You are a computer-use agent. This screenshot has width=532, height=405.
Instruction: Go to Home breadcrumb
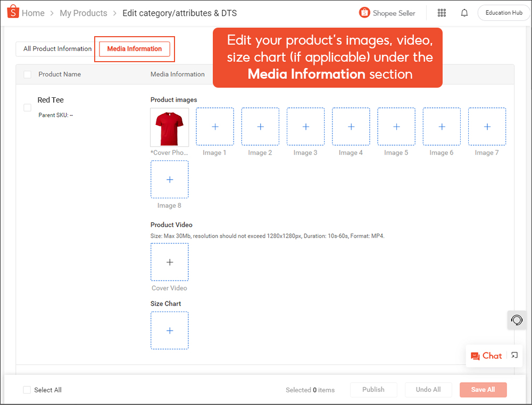33,13
